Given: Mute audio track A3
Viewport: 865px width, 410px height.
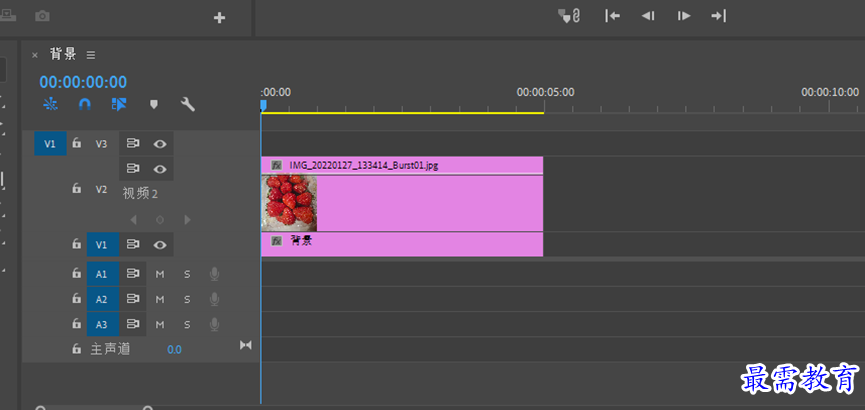Looking at the screenshot, I should [x=160, y=325].
